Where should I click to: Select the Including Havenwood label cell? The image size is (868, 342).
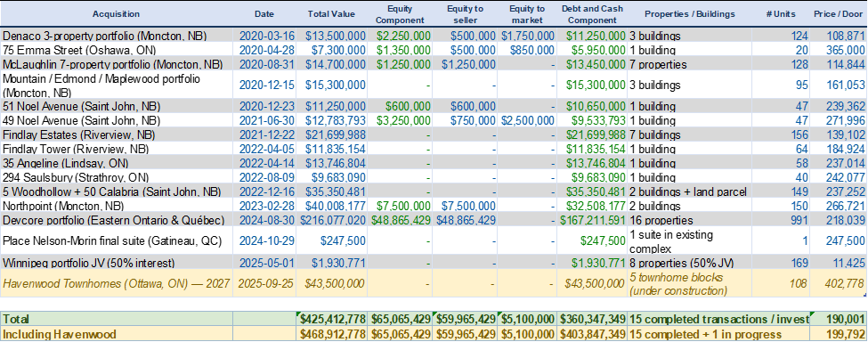(x=117, y=334)
